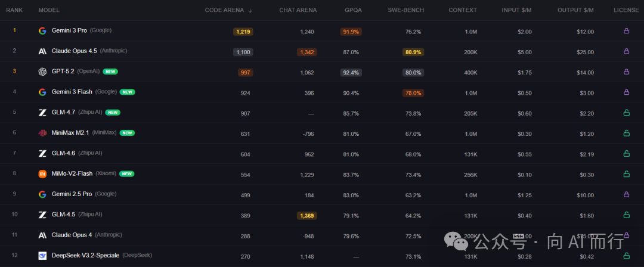Sort the table by SWE-Bench header

click(x=405, y=10)
